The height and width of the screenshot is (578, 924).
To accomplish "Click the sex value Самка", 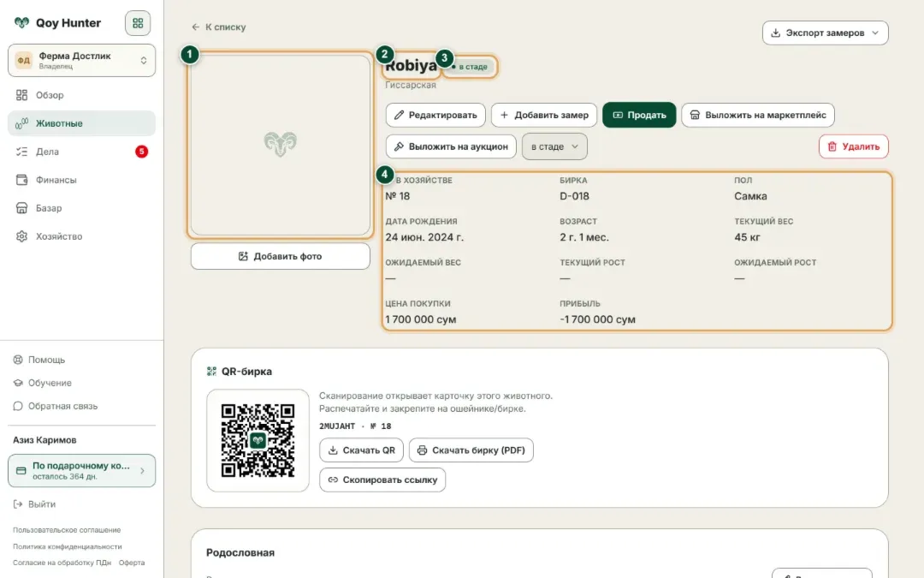I will click(750, 196).
